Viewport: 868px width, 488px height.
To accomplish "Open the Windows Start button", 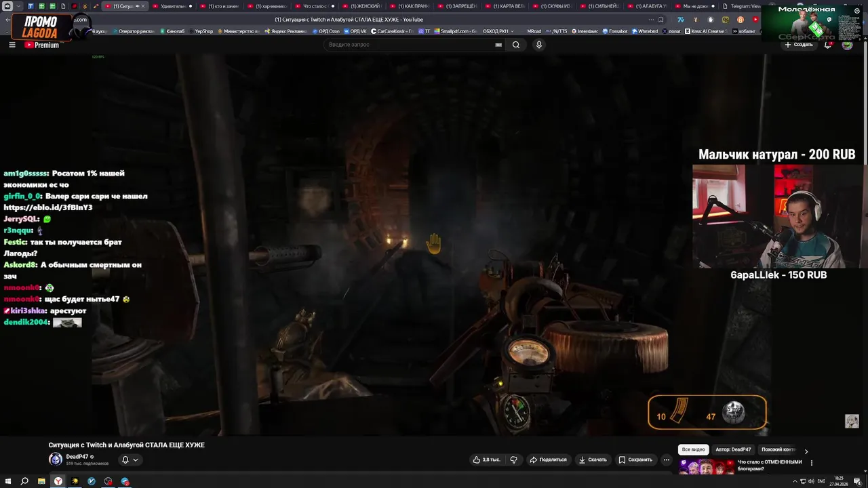I will 8,481.
